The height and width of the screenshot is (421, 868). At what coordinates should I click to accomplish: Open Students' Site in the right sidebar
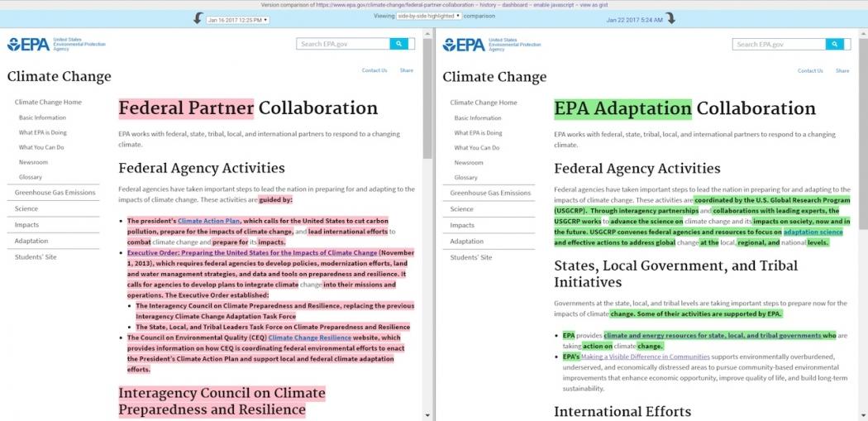[x=471, y=257]
